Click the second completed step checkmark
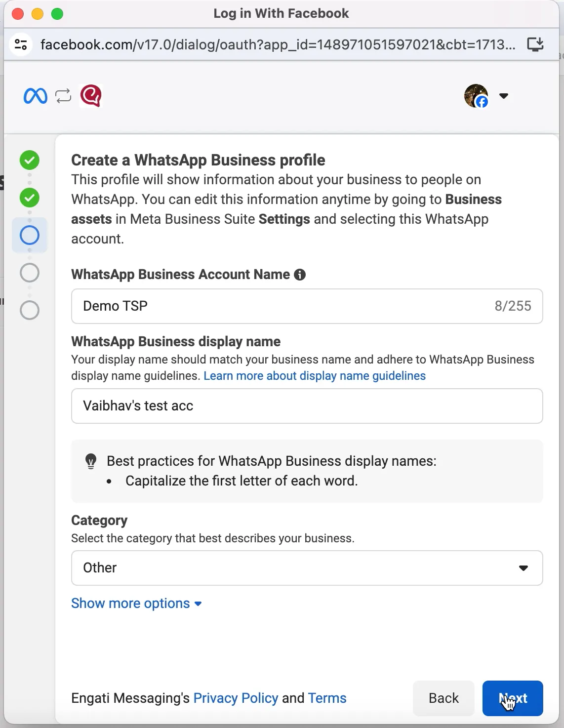The width and height of the screenshot is (564, 728). [x=30, y=198]
